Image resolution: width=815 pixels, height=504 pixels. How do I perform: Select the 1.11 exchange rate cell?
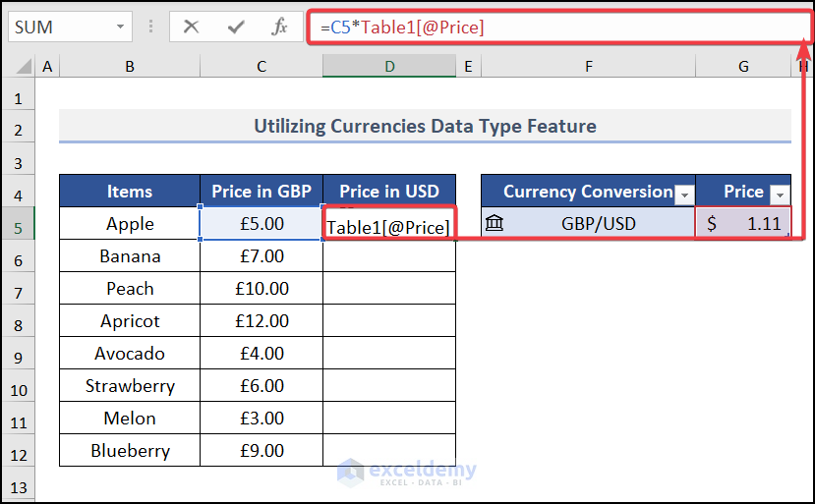tap(743, 224)
